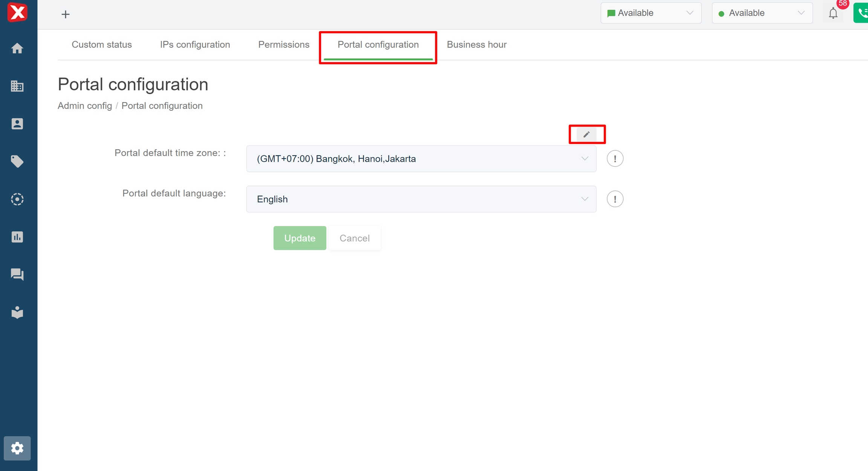Open the settings gear icon
This screenshot has width=868, height=471.
[x=17, y=448]
